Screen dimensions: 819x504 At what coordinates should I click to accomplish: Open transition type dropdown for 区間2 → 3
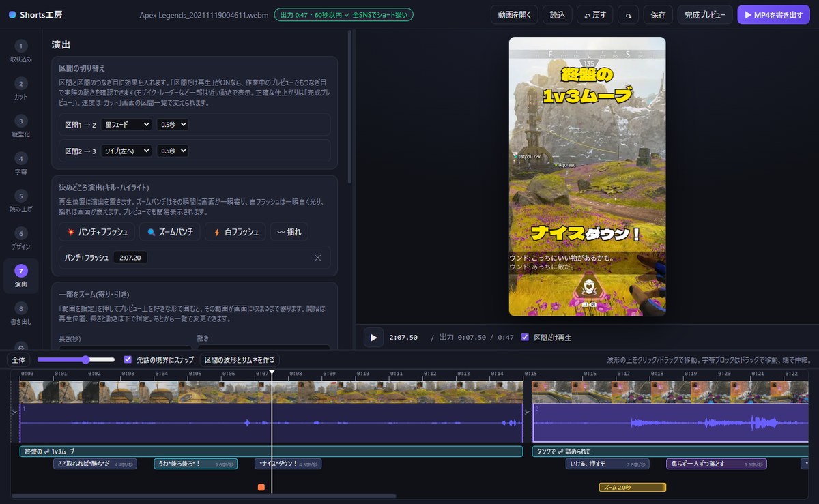pos(126,151)
